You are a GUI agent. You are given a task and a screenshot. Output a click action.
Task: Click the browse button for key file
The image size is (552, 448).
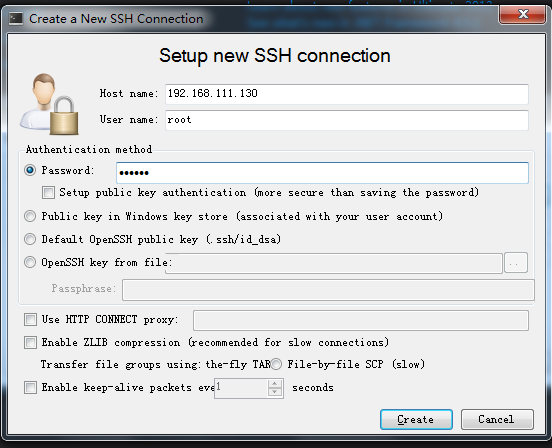point(516,263)
